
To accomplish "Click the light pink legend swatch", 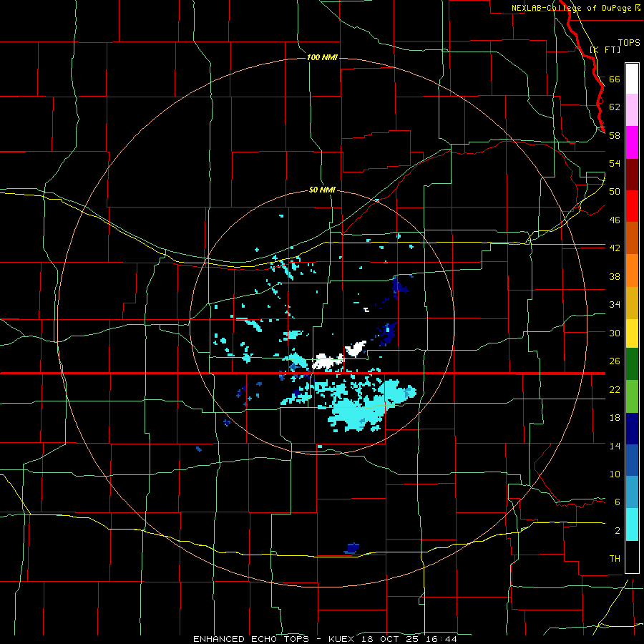I will (632, 110).
